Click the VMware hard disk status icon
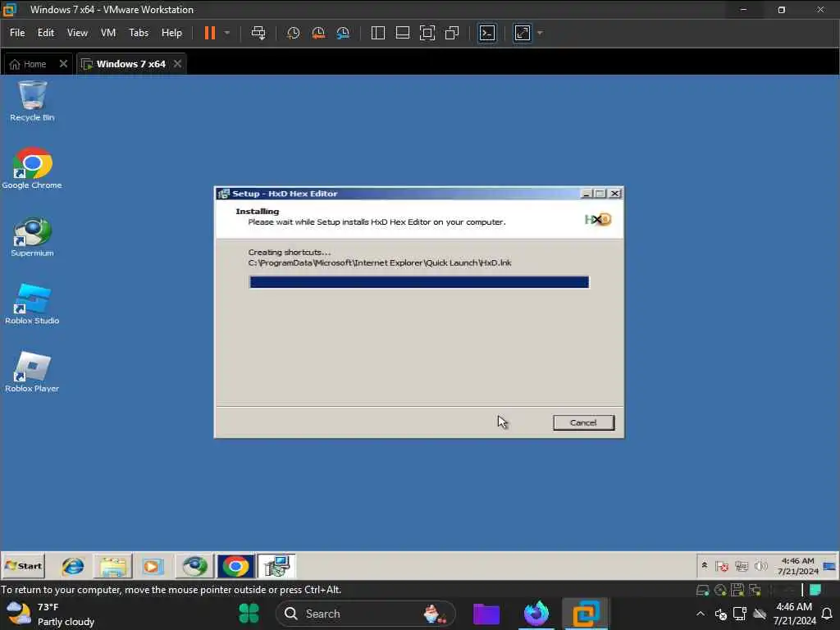 (702, 591)
